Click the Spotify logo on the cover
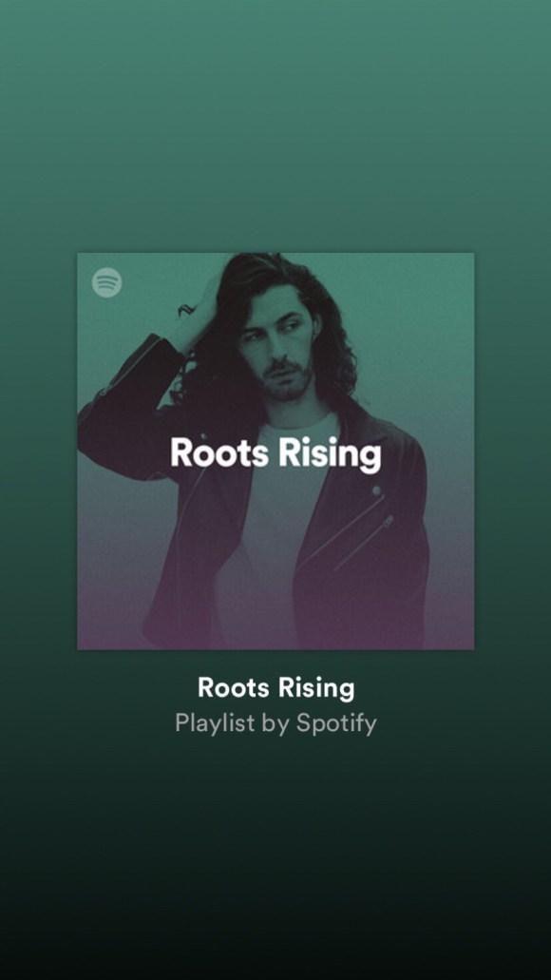 click(107, 282)
